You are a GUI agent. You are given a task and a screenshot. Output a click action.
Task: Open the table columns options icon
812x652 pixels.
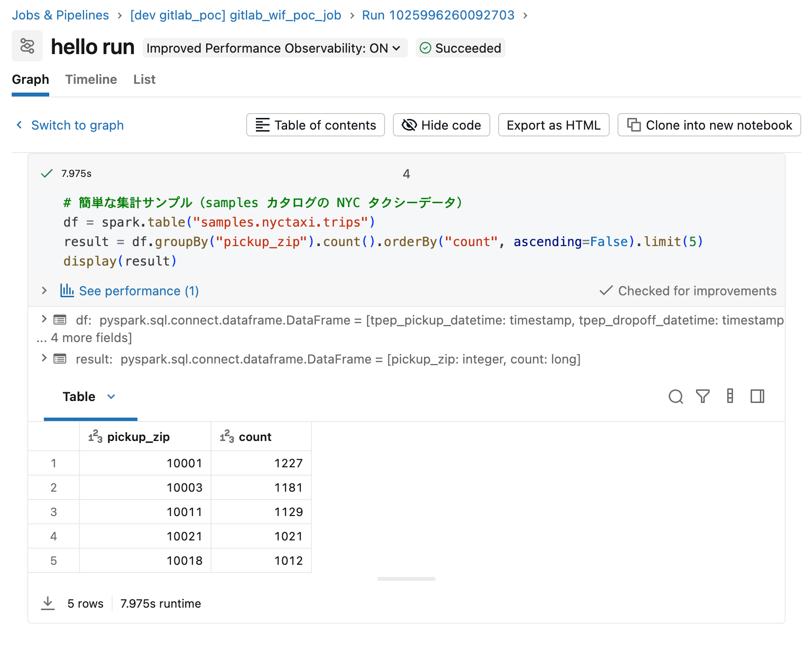coord(730,396)
